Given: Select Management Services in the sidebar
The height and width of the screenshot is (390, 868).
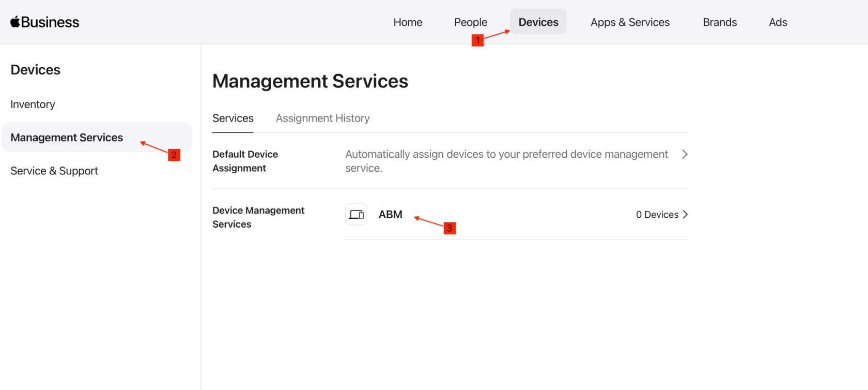Looking at the screenshot, I should coord(97,138).
